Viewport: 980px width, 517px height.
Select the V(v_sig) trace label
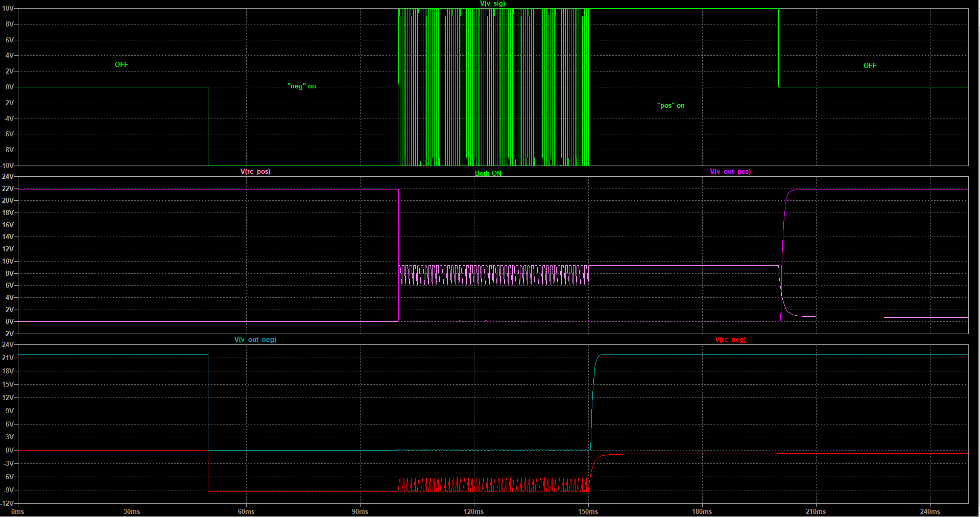pos(492,4)
